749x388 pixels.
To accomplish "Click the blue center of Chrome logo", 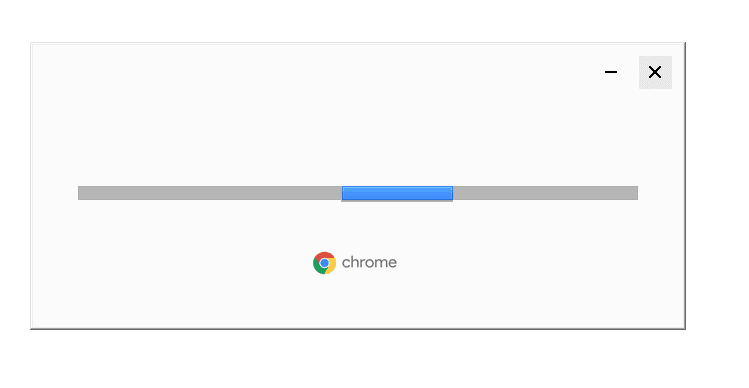I will (324, 263).
